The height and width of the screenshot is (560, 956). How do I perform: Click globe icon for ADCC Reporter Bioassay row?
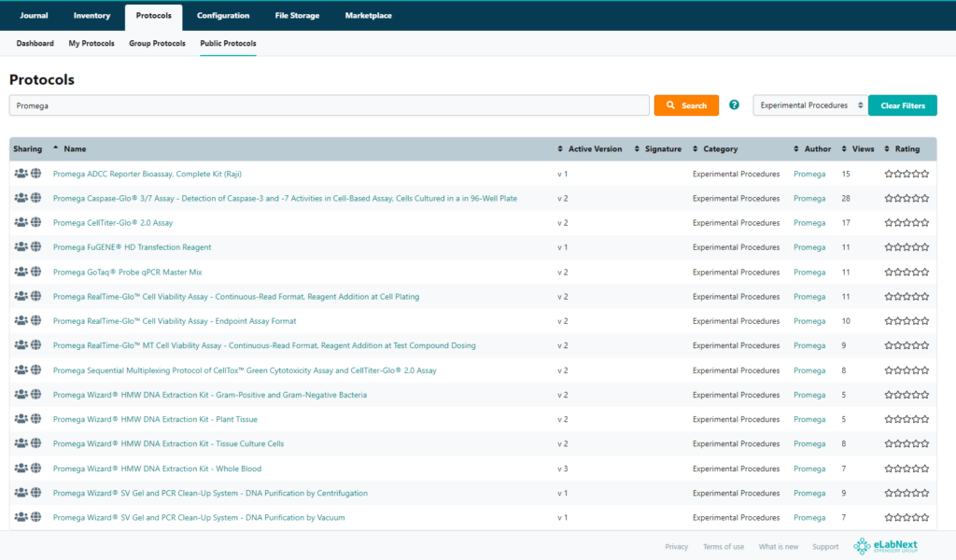(x=36, y=174)
